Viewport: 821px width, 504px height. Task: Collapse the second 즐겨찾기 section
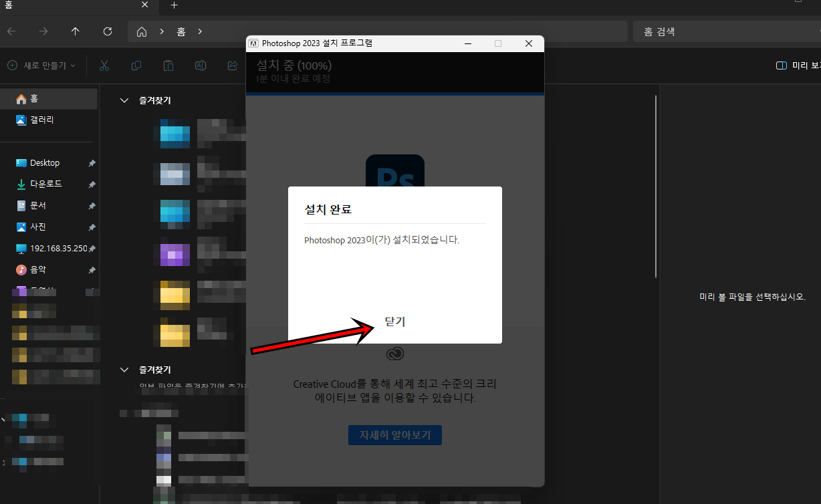pos(124,369)
